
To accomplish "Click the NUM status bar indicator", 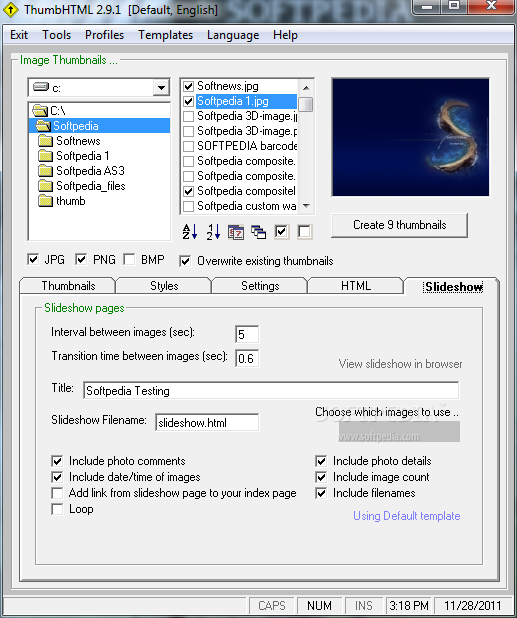I will (x=319, y=605).
